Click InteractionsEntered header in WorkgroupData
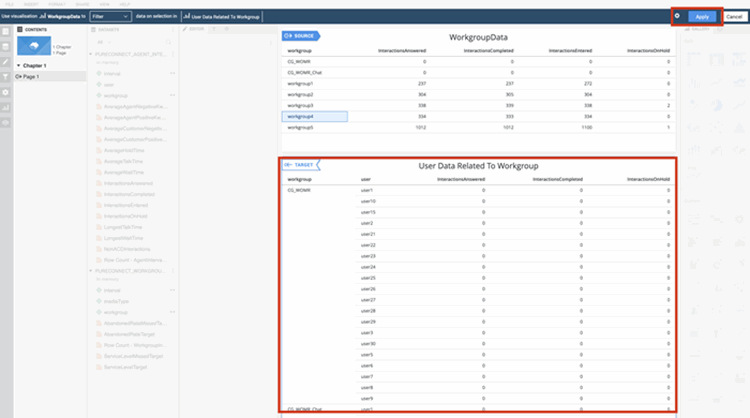This screenshot has height=418, width=750. 570,51
